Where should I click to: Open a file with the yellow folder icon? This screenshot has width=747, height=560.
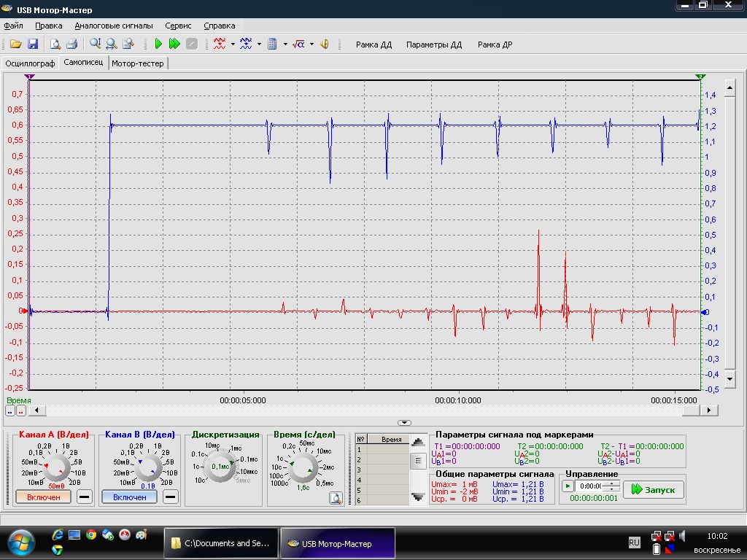click(x=16, y=44)
